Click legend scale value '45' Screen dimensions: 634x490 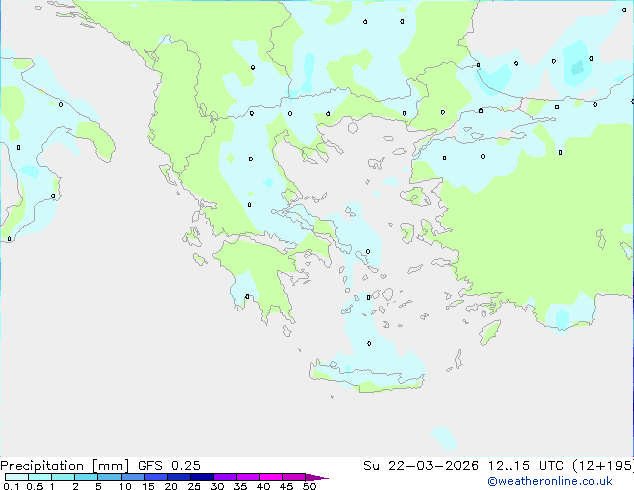click(x=286, y=486)
